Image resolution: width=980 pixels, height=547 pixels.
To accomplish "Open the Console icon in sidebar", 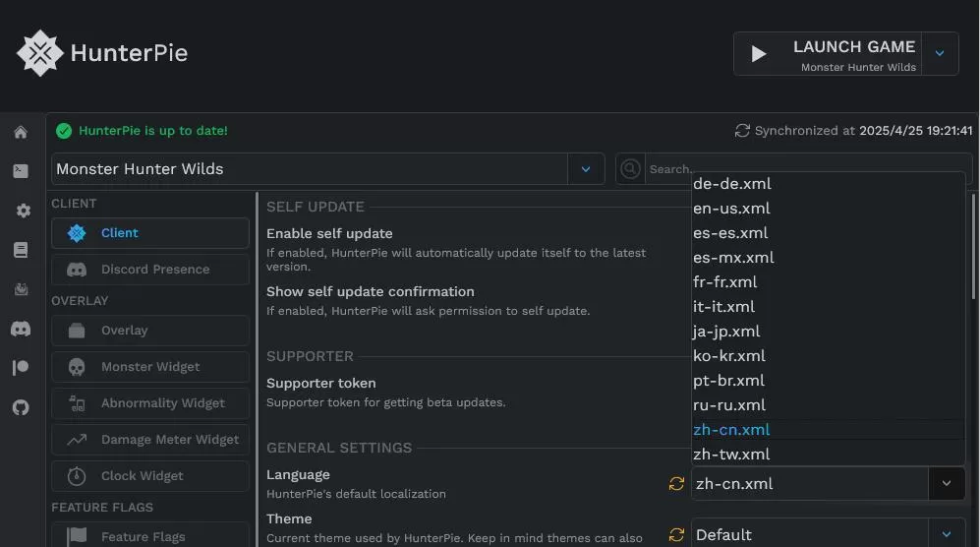I will (21, 171).
